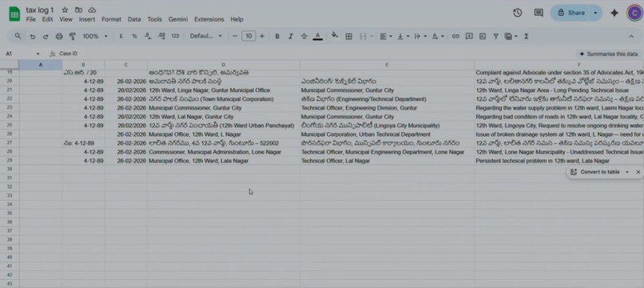
Task: View the cloud document status
Action: tap(92, 10)
